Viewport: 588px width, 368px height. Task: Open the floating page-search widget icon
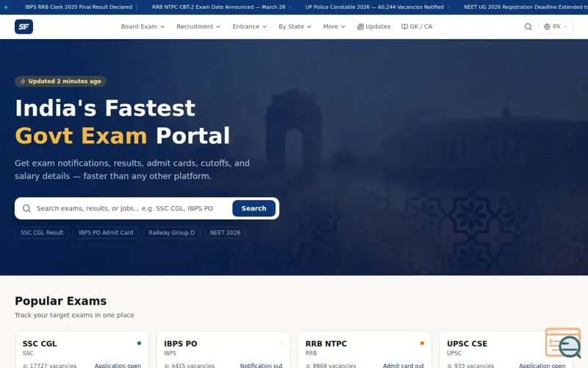tap(564, 343)
